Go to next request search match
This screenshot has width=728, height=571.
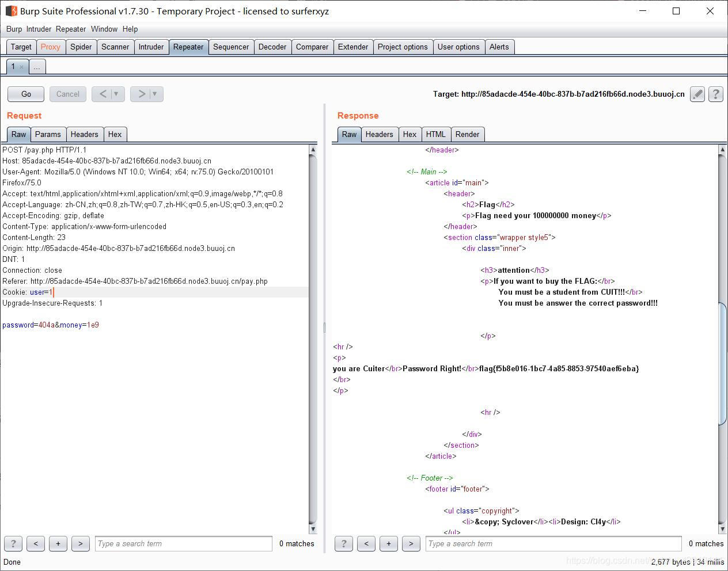click(x=81, y=543)
